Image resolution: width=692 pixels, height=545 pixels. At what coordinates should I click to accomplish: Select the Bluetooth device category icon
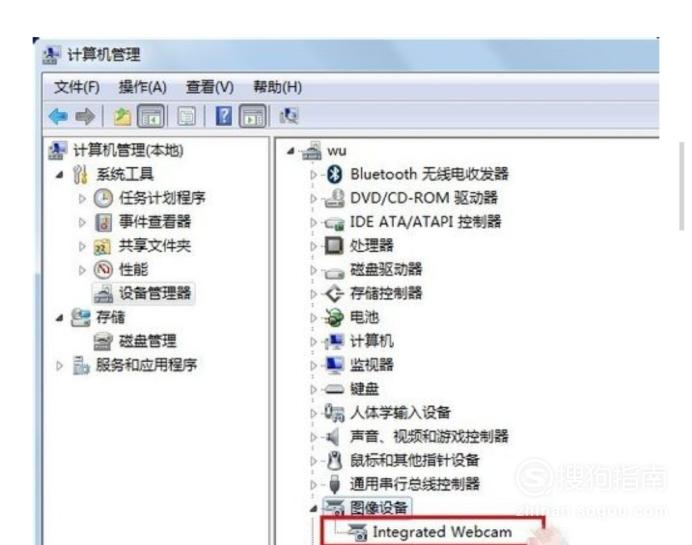335,174
